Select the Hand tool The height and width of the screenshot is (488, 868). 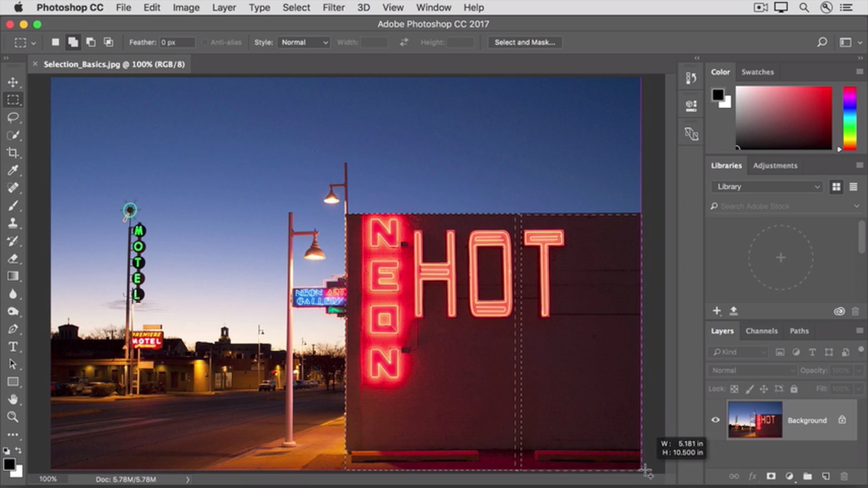pos(13,399)
